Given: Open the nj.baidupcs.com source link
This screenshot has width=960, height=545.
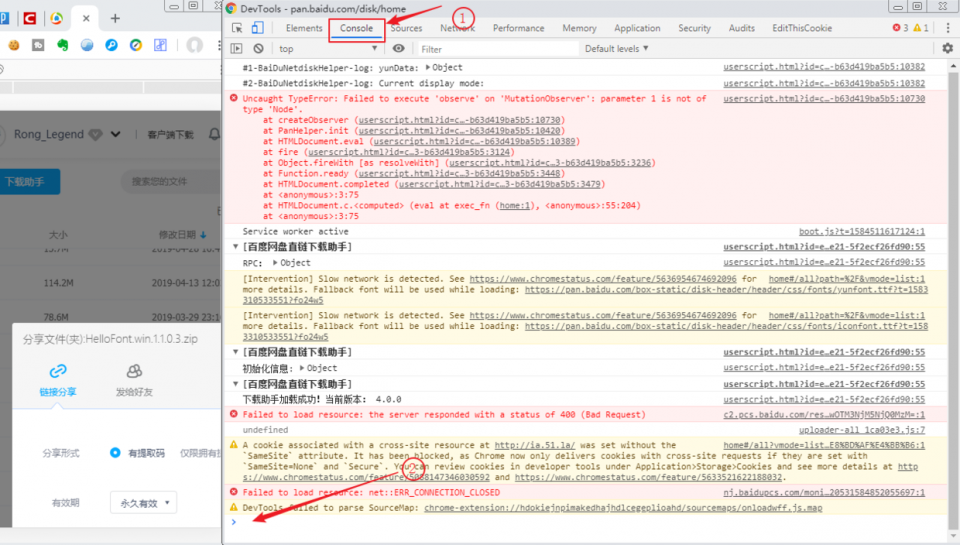Looking at the screenshot, I should pyautogui.click(x=824, y=492).
